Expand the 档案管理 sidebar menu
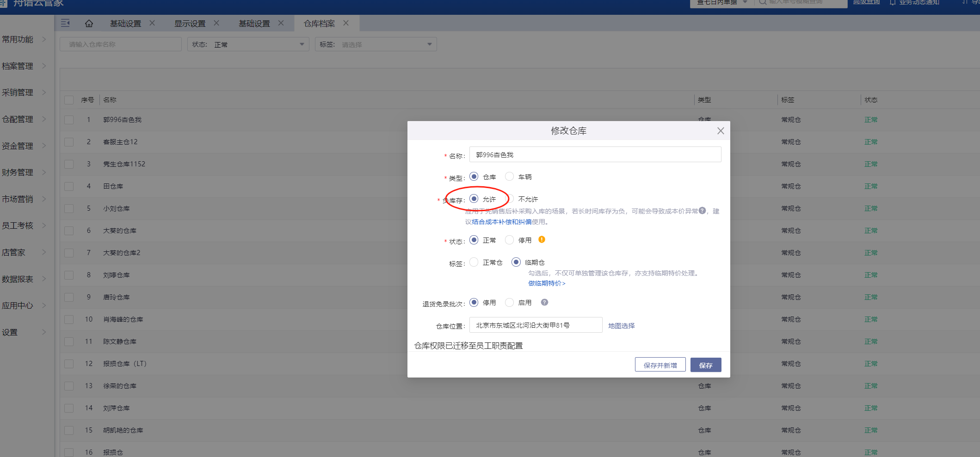The height and width of the screenshot is (457, 980). coord(24,66)
